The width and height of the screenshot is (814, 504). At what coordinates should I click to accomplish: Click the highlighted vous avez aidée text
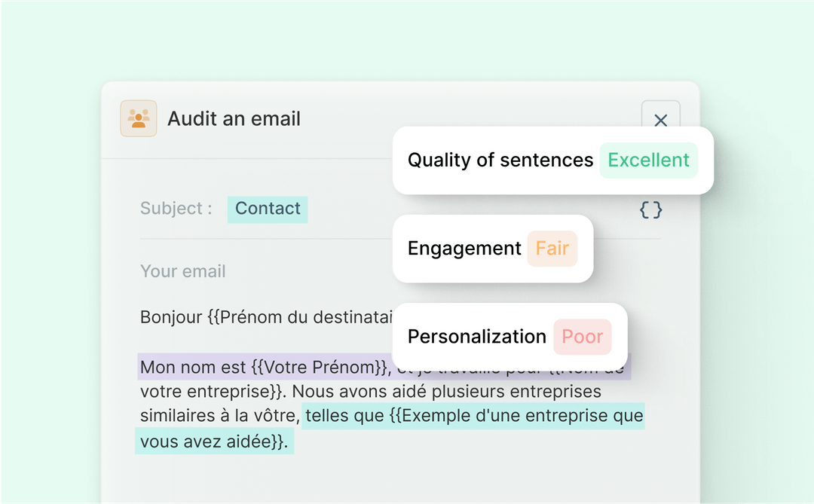pyautogui.click(x=214, y=441)
